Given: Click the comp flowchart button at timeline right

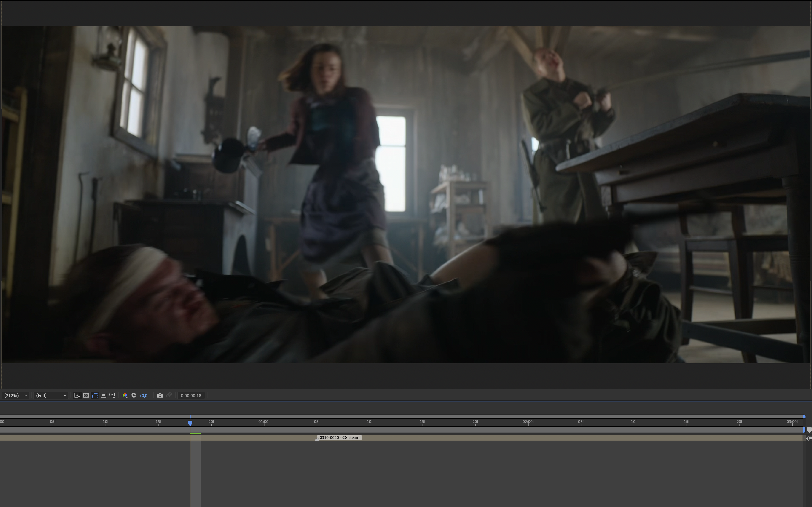Looking at the screenshot, I should click(809, 438).
